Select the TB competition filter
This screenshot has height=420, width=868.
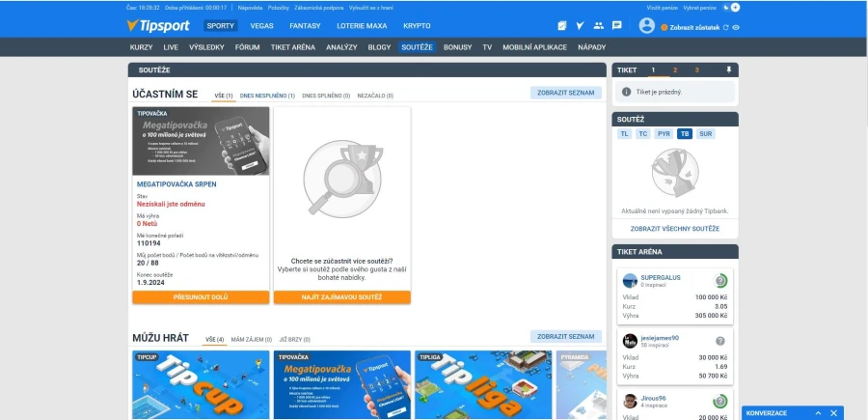[685, 133]
